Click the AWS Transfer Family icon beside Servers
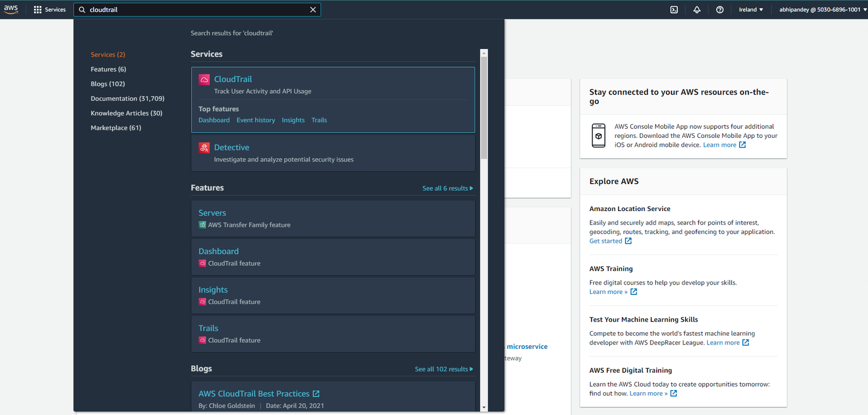 tap(202, 225)
